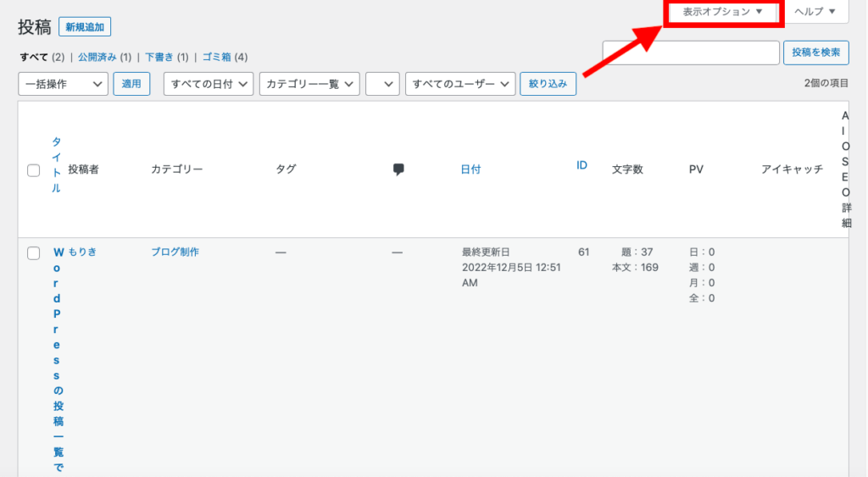The width and height of the screenshot is (868, 477).
Task: Show すべて (2) posts filter
Action: (x=42, y=57)
